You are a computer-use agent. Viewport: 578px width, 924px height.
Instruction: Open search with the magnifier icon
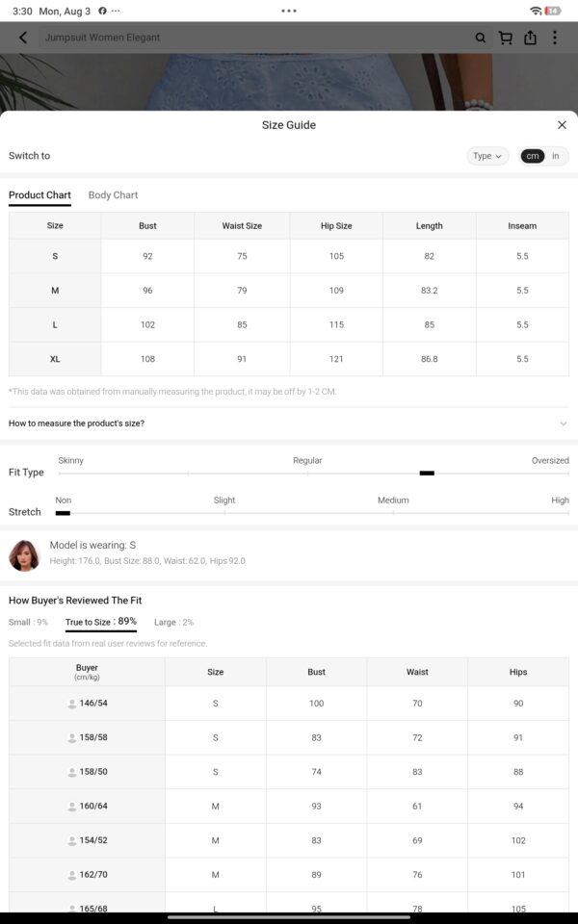pyautogui.click(x=481, y=38)
